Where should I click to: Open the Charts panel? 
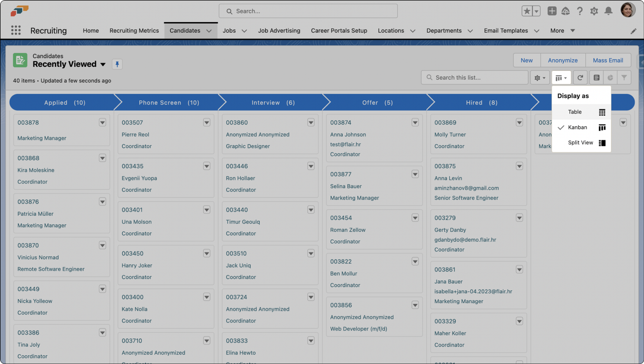point(611,77)
